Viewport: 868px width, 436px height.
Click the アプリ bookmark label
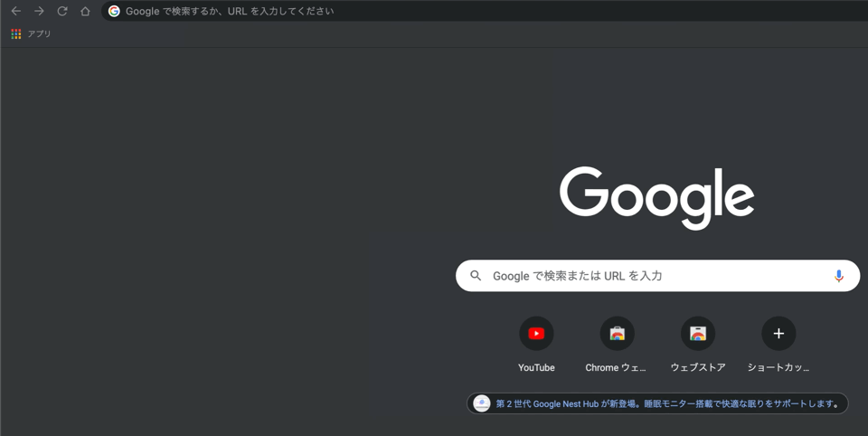pos(39,33)
